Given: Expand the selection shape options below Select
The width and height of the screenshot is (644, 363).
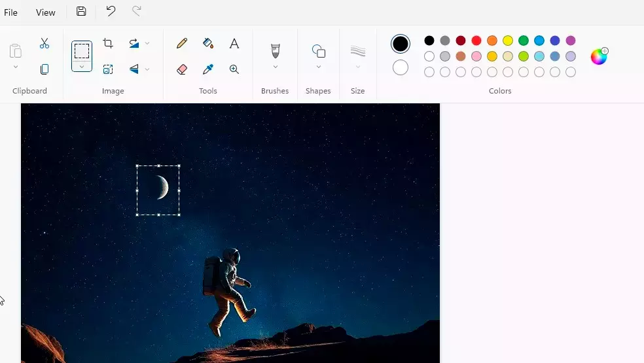Looking at the screenshot, I should coord(82,67).
